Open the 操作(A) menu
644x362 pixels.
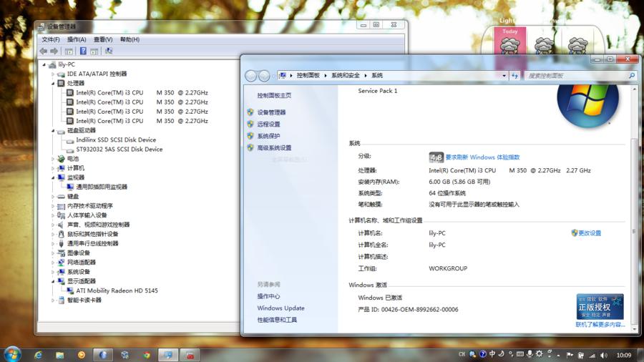(x=77, y=39)
